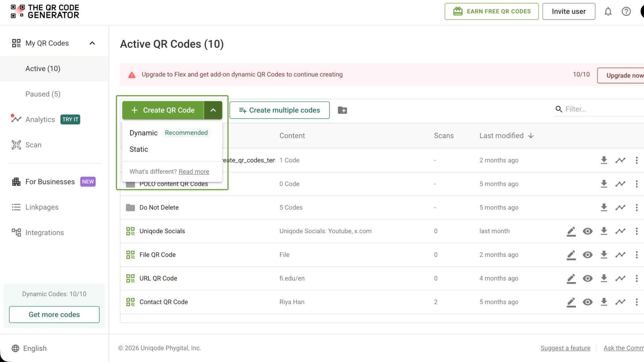
Task: Download the File QR Code
Action: [604, 255]
